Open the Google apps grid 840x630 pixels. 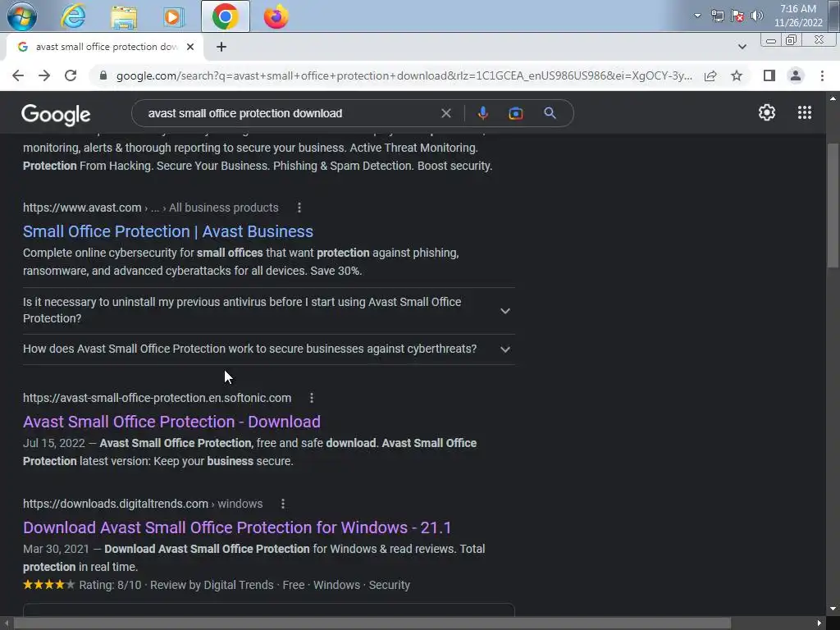804,112
